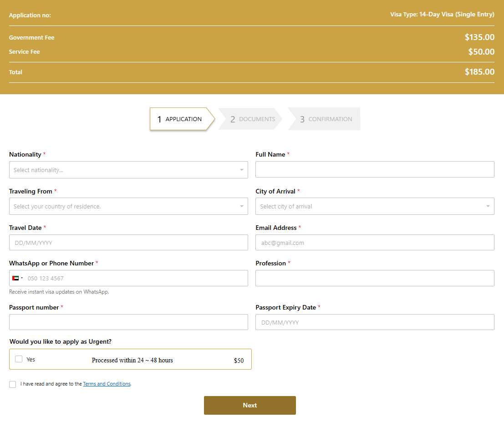This screenshot has width=504, height=427.
Task: Click the Nationality dropdown arrow icon
Action: (x=241, y=170)
